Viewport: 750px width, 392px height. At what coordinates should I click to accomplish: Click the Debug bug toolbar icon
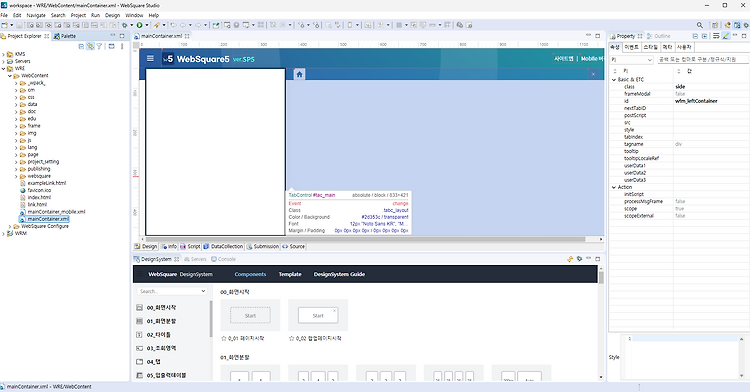pyautogui.click(x=124, y=25)
